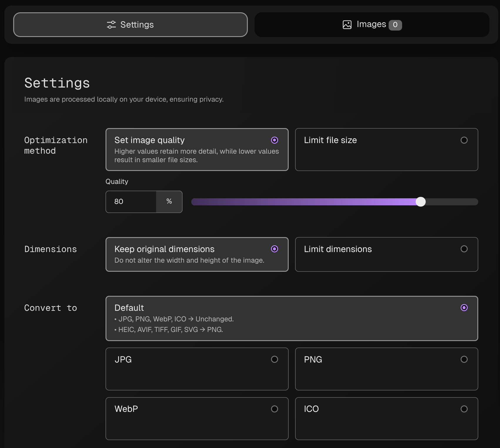Enable the Limit dimensions option
This screenshot has height=448, width=500.
(464, 249)
